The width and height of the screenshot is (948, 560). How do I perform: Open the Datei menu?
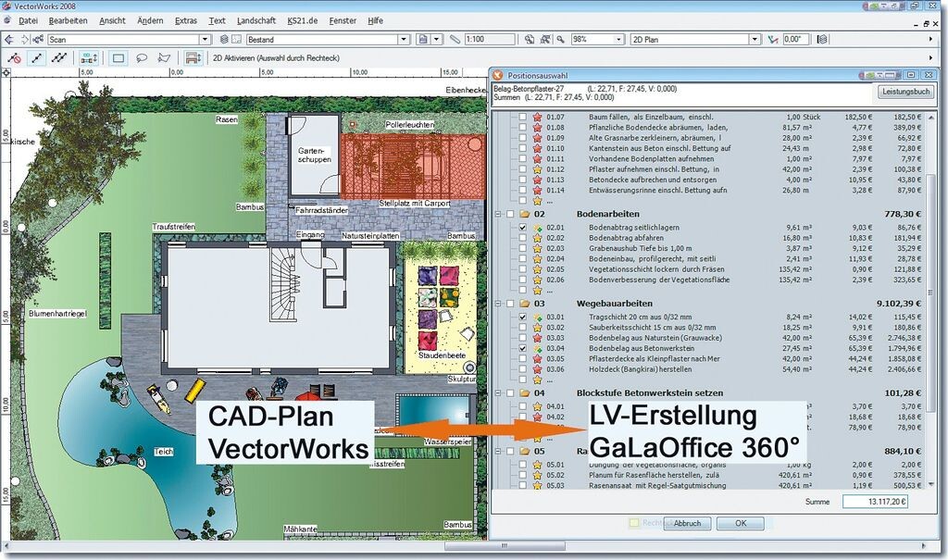(28, 20)
